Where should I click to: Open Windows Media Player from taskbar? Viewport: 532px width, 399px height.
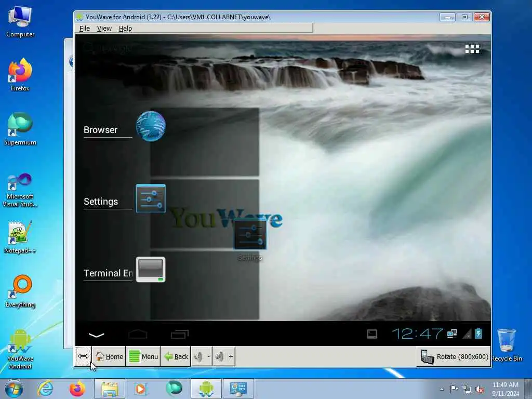(140, 389)
